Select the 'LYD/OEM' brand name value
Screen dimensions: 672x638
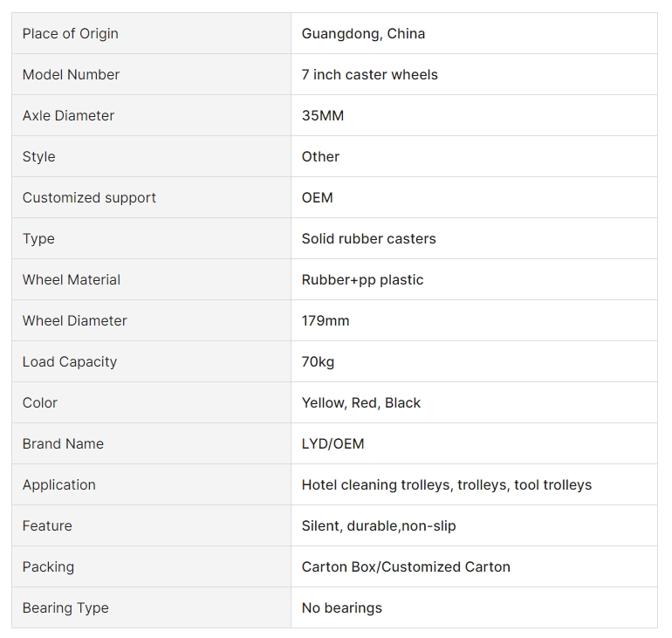click(333, 443)
